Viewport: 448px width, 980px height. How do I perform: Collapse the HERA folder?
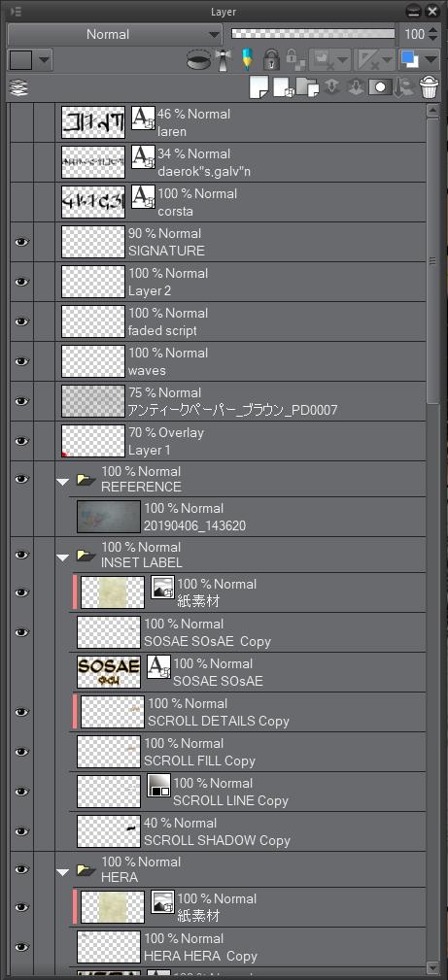coord(62,871)
